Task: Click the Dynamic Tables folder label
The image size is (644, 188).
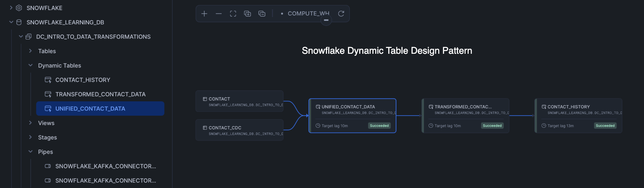Action: [x=60, y=65]
